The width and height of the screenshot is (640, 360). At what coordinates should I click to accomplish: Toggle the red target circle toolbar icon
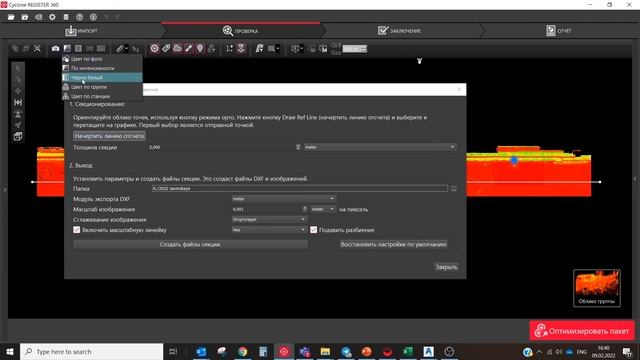tap(155, 49)
